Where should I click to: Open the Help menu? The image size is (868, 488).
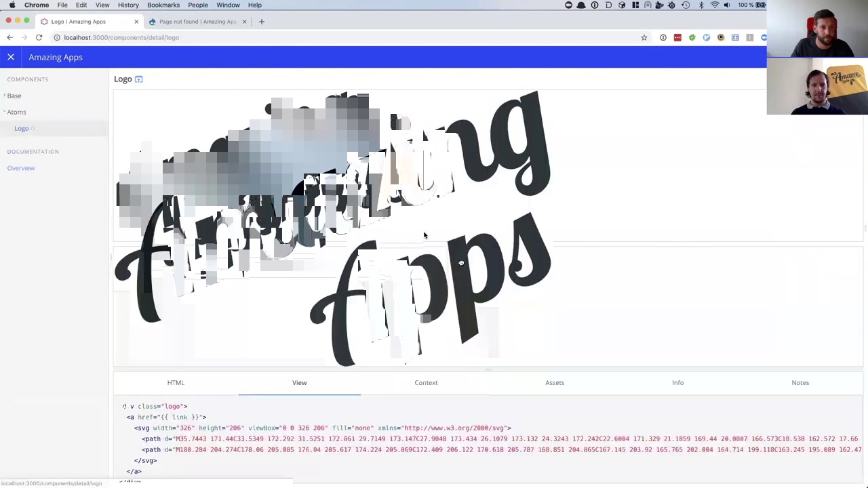point(255,5)
